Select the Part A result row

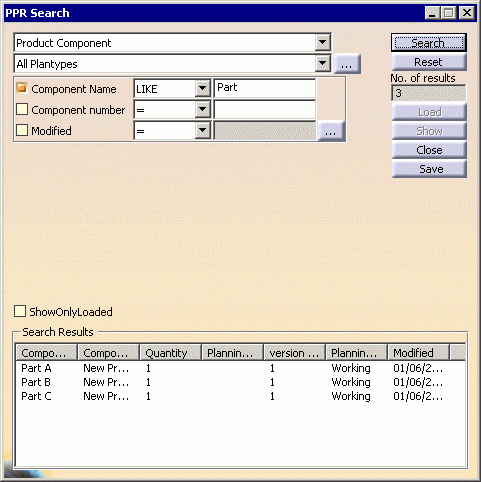point(240,368)
